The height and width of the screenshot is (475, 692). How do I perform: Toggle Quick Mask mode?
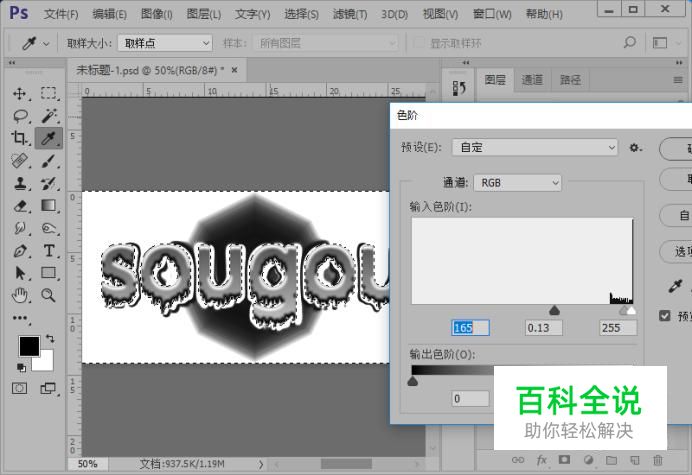click(19, 388)
